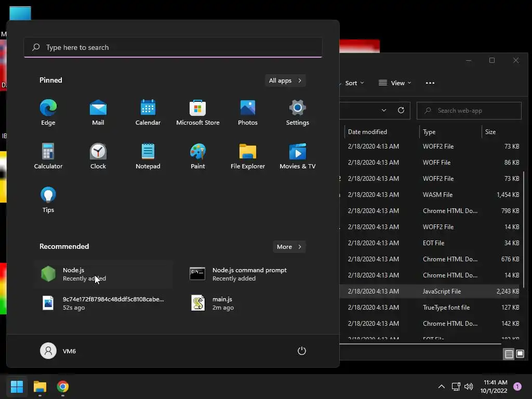Open the See more (three dots) menu in File Explorer

[x=430, y=83]
